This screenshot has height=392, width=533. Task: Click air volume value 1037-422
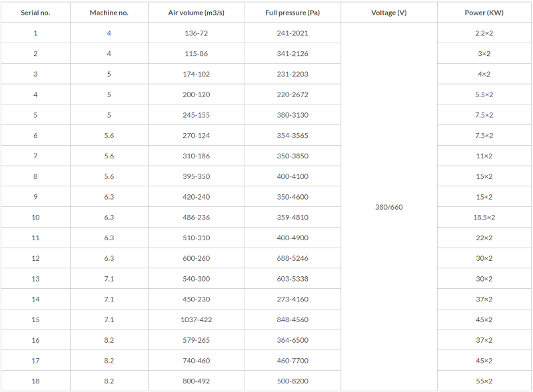(196, 319)
